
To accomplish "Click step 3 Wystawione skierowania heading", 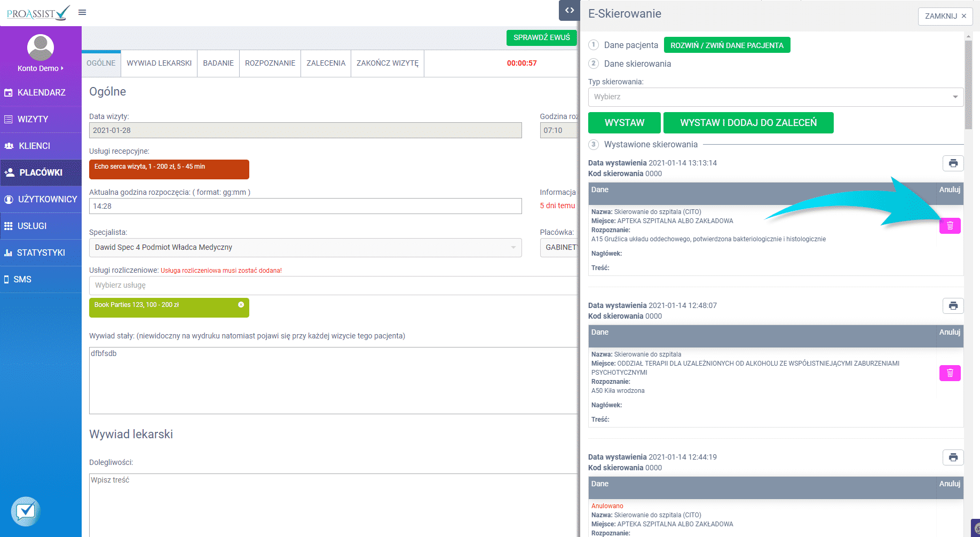I will (x=651, y=145).
